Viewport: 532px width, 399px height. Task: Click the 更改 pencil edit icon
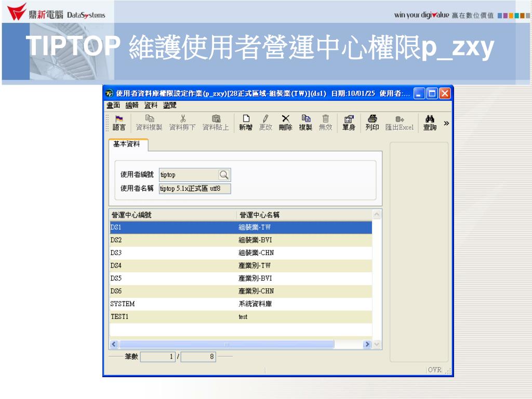coord(265,118)
